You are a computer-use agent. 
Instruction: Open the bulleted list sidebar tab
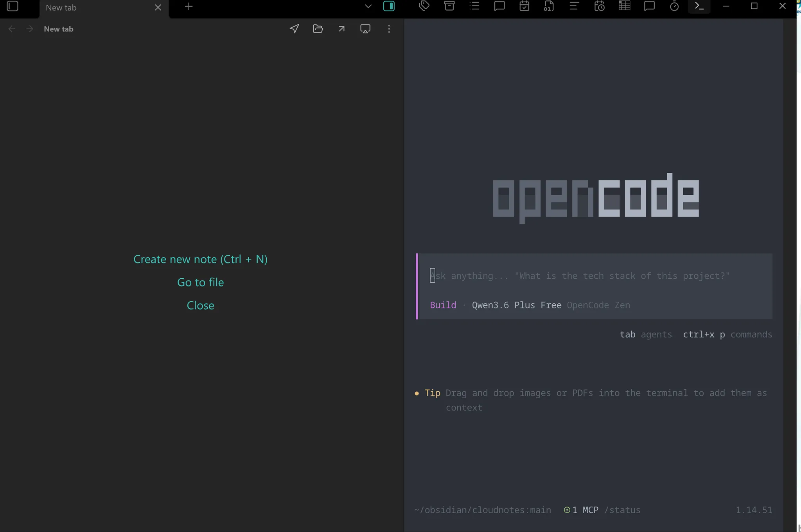(x=474, y=6)
